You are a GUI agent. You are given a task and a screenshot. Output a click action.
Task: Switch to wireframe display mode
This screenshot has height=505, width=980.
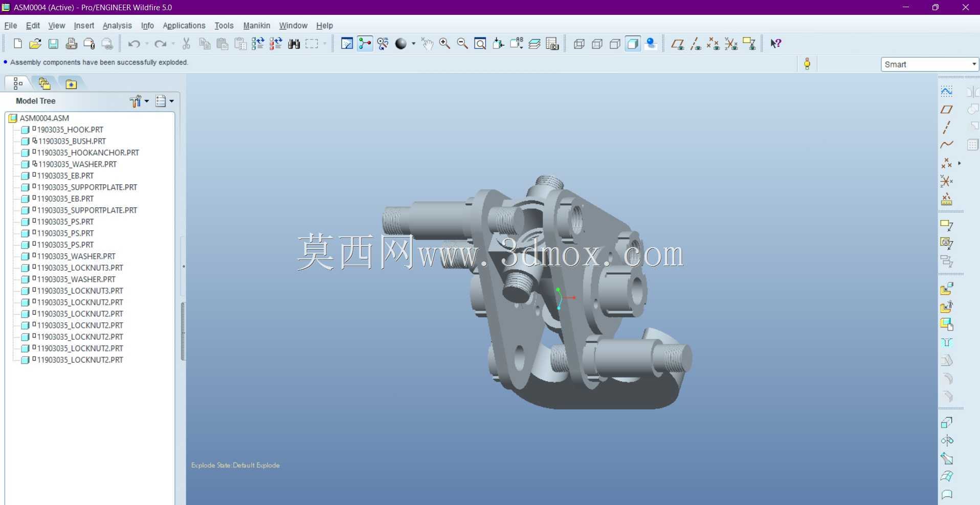(x=579, y=44)
